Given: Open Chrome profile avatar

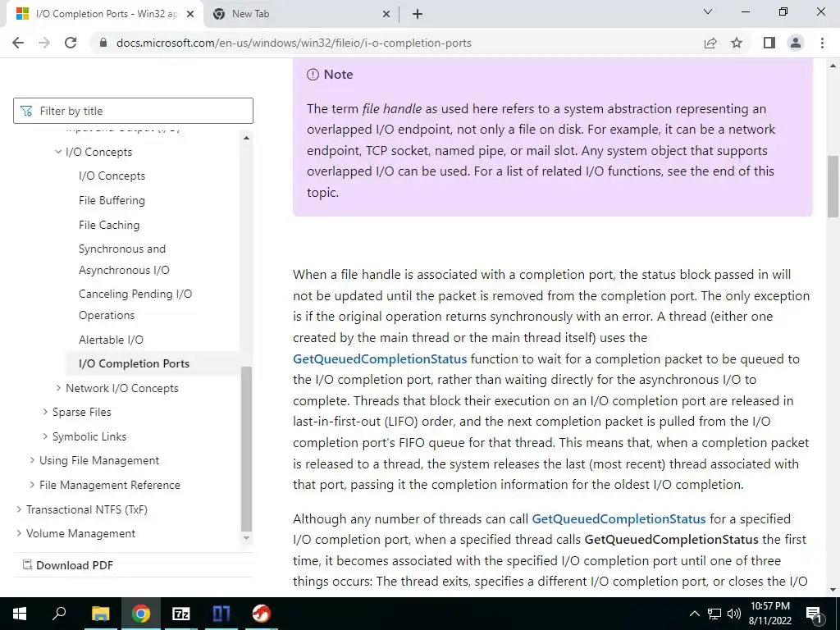Looking at the screenshot, I should (x=796, y=43).
